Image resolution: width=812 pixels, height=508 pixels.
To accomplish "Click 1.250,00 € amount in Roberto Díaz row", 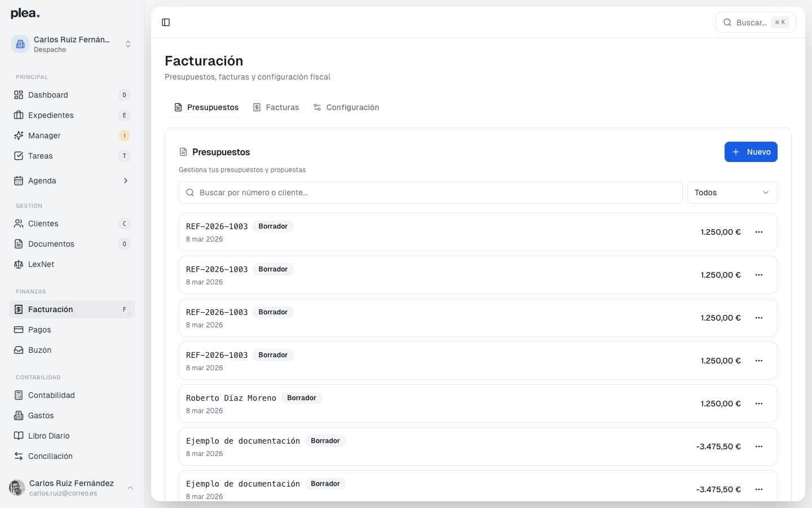I will (721, 404).
